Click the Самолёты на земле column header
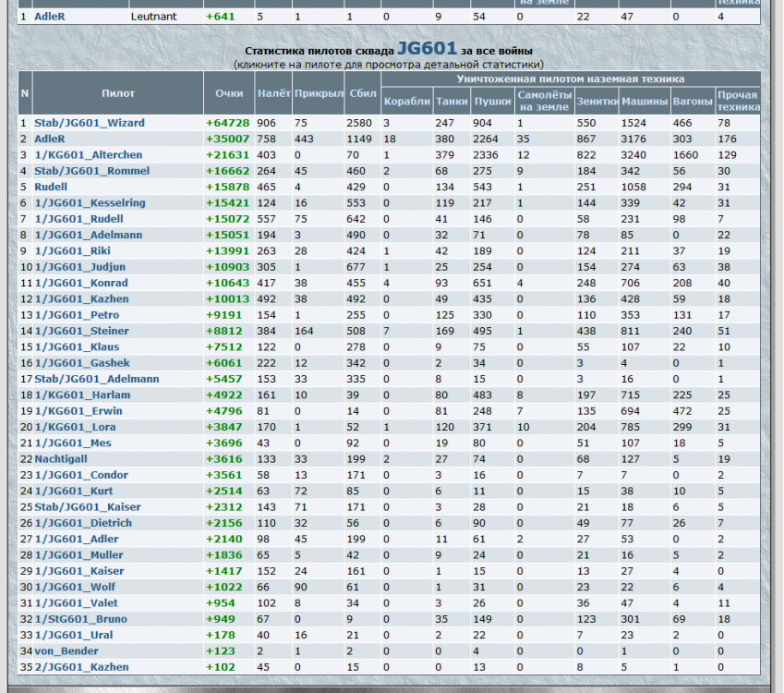 click(545, 101)
